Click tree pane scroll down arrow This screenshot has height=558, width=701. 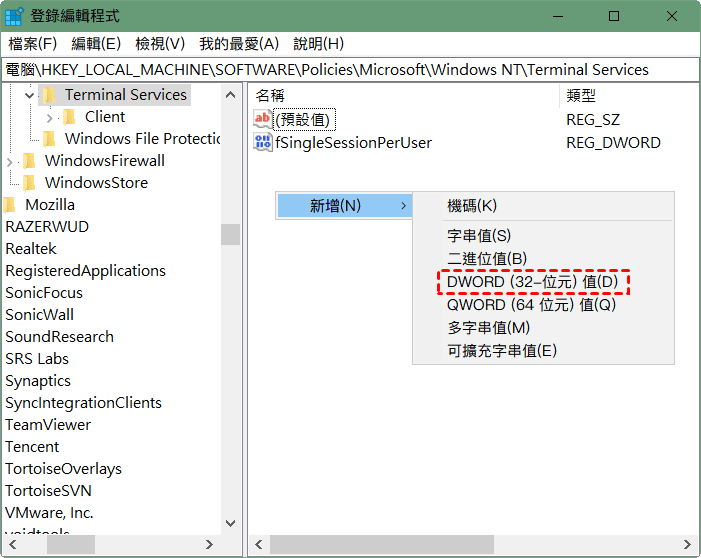click(x=231, y=523)
